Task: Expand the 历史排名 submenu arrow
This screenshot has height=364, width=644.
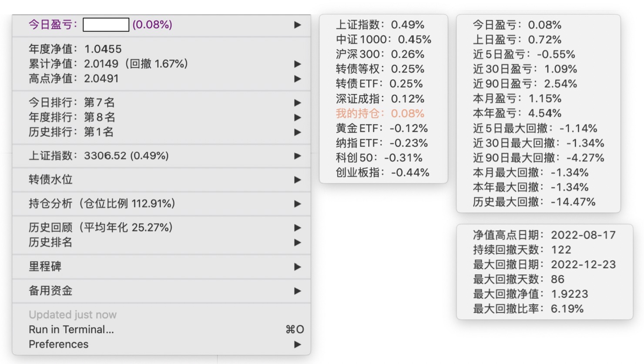Action: pyautogui.click(x=298, y=243)
